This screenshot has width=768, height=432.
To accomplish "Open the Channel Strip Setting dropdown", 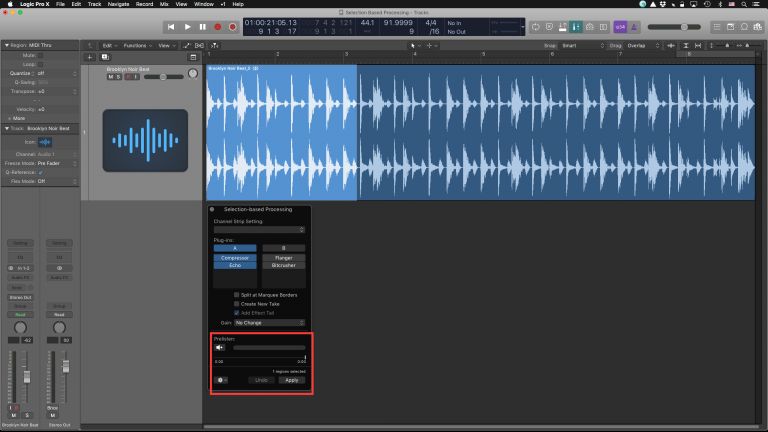I will [259, 230].
